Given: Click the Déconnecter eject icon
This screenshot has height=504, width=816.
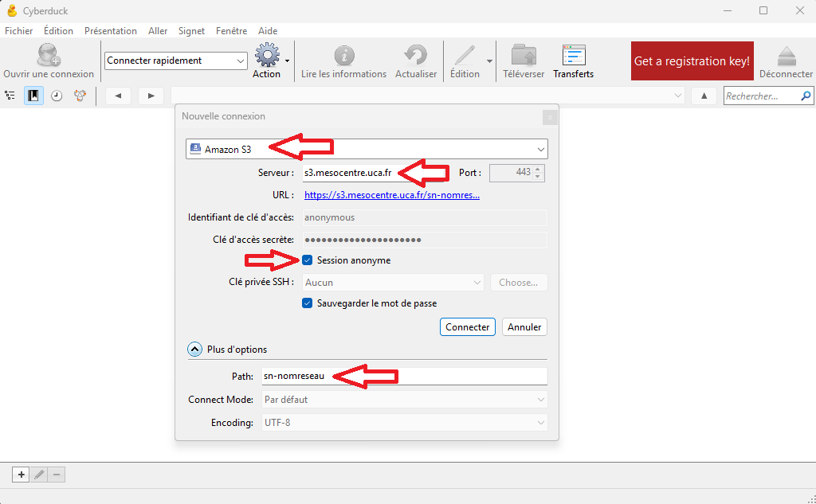Looking at the screenshot, I should coord(787,57).
